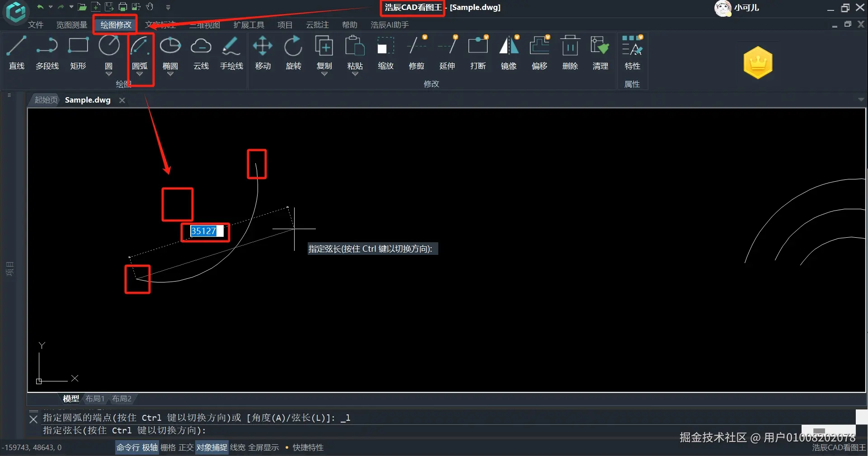The width and height of the screenshot is (868, 456).
Task: Toggle 线宽 lineweight display
Action: (238, 447)
